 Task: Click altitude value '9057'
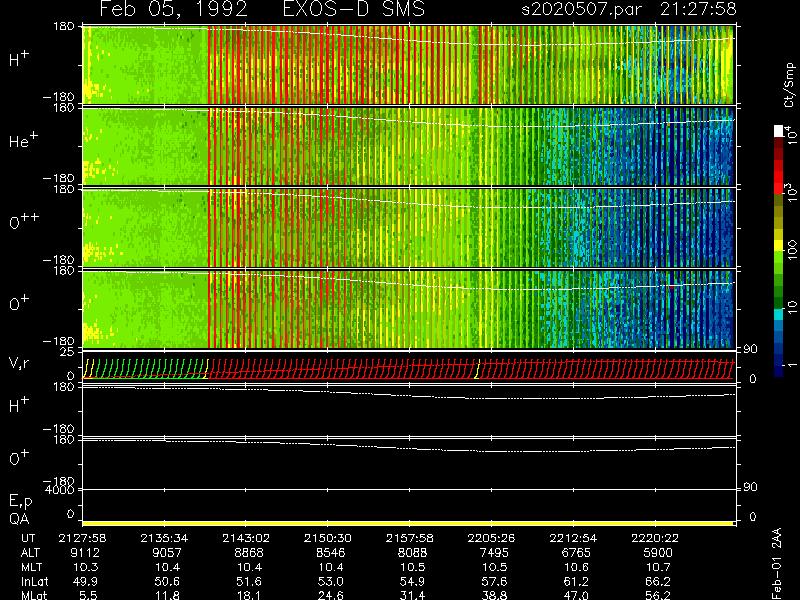[x=167, y=553]
